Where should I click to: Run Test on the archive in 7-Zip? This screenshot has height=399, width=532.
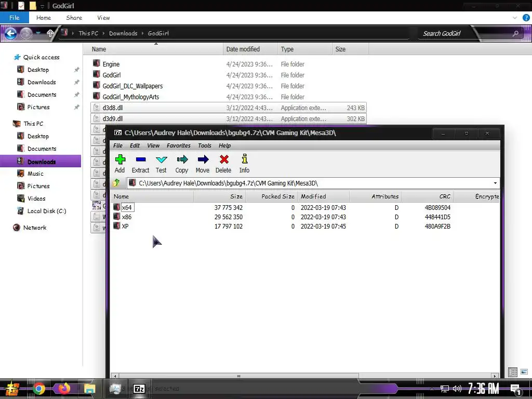tap(161, 164)
